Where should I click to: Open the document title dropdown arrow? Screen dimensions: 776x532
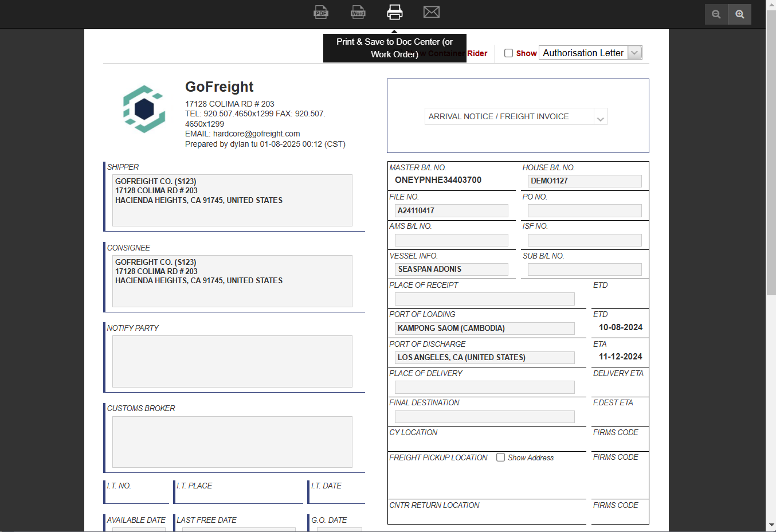pos(600,116)
